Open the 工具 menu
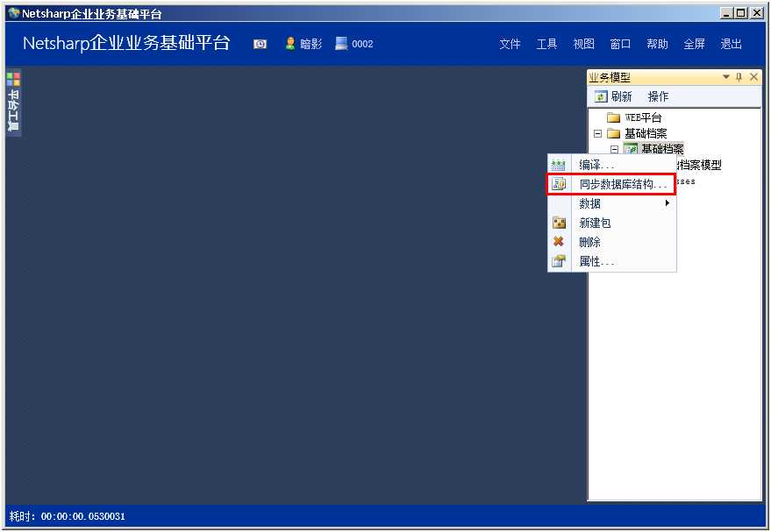Screen dimensions: 771x532 point(546,44)
